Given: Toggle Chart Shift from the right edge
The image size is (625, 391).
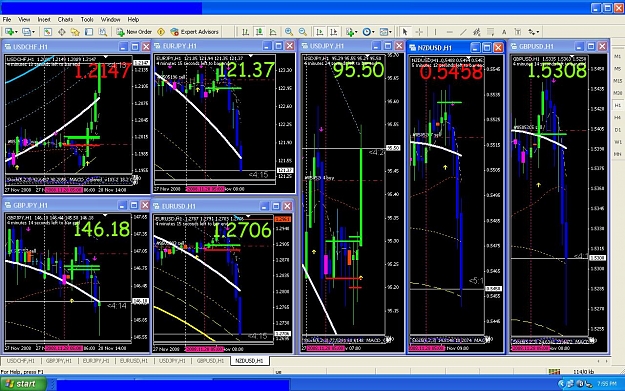Looking at the screenshot, I should [334, 32].
